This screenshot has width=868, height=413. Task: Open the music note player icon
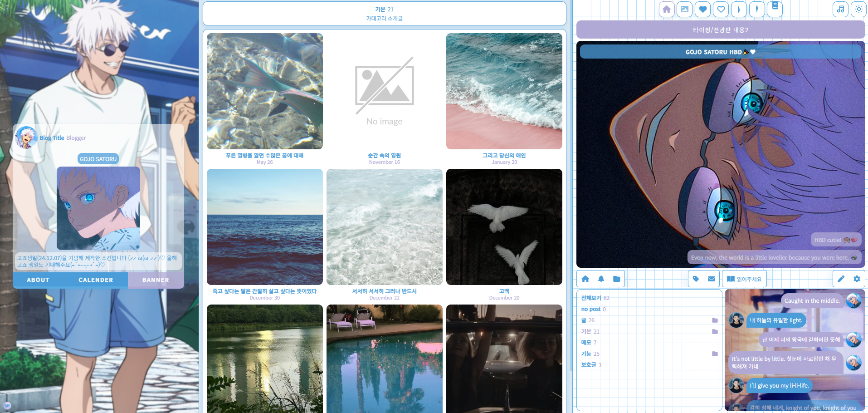click(840, 9)
